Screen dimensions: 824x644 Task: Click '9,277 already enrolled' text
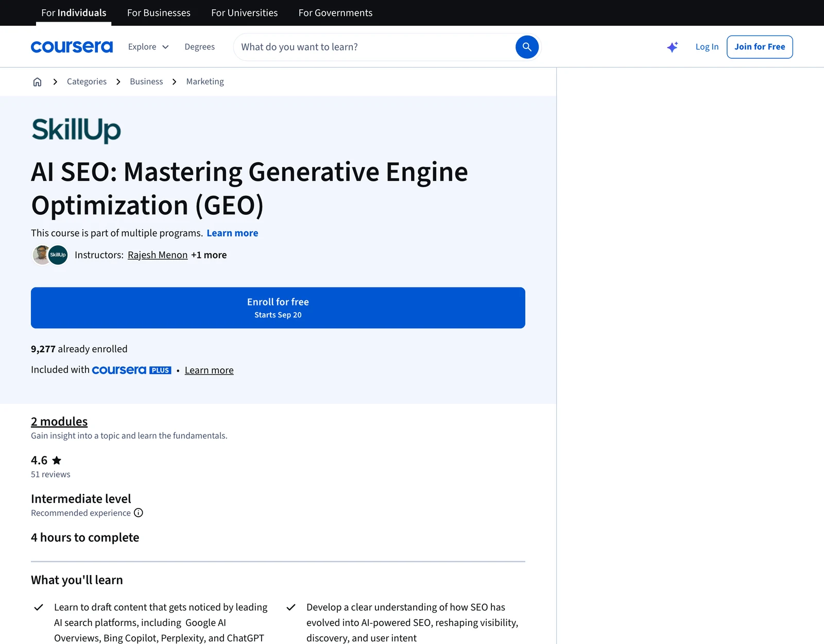[79, 349]
